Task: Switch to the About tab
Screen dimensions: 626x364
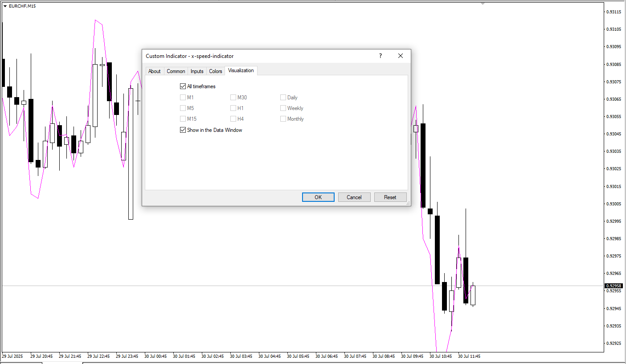Action: click(154, 71)
